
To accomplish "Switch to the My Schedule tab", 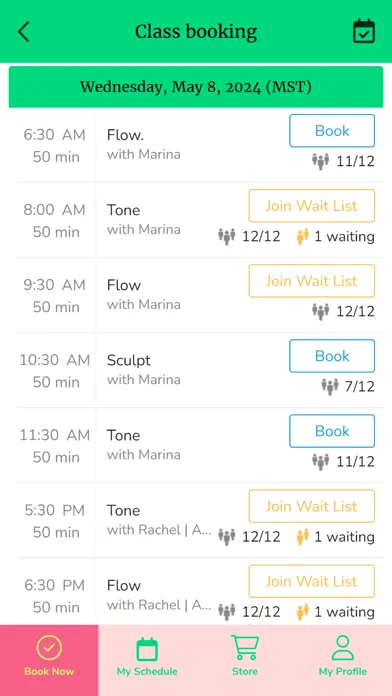I will 147,660.
